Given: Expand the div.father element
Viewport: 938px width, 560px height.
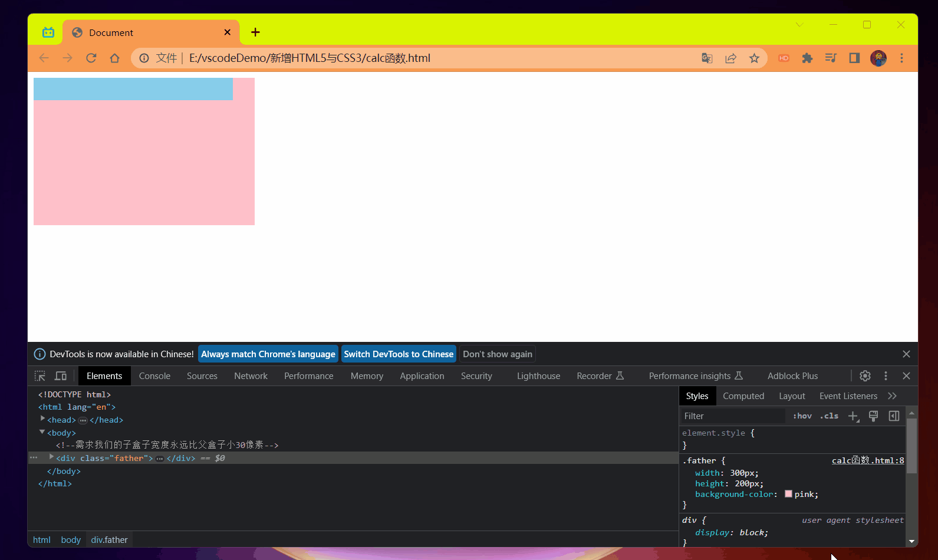Looking at the screenshot, I should click(x=51, y=457).
